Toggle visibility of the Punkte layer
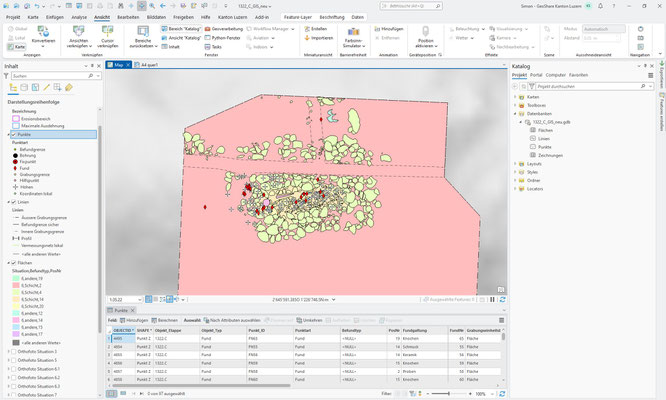Screen dimensions: 666x400 pyautogui.click(x=13, y=134)
